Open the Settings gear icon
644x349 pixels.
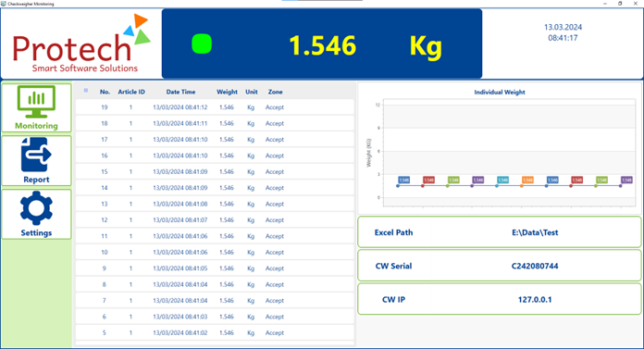click(36, 208)
